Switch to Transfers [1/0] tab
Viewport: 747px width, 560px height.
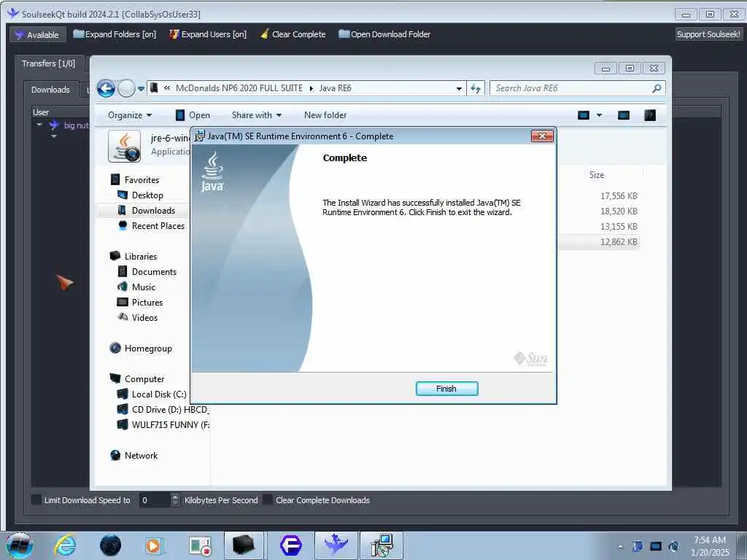point(48,63)
